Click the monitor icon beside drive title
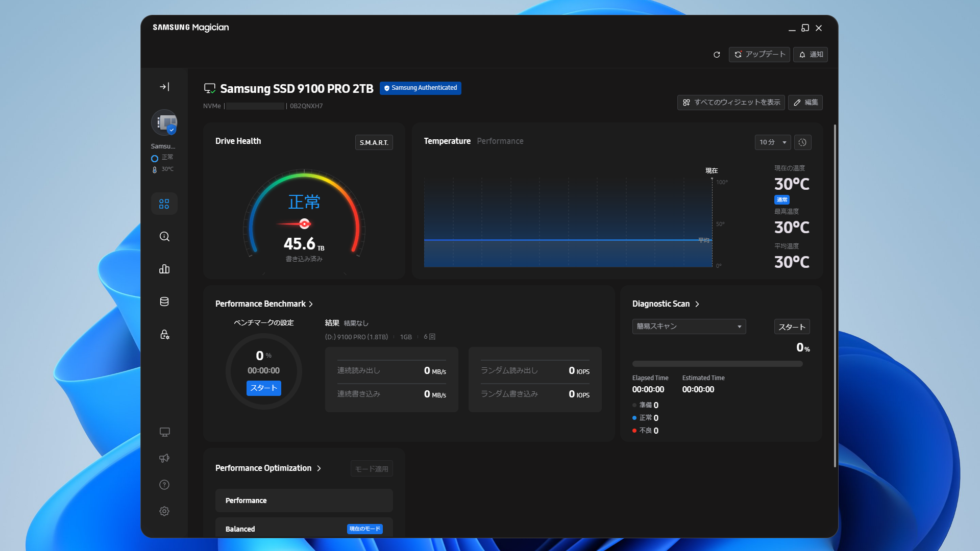 tap(210, 89)
